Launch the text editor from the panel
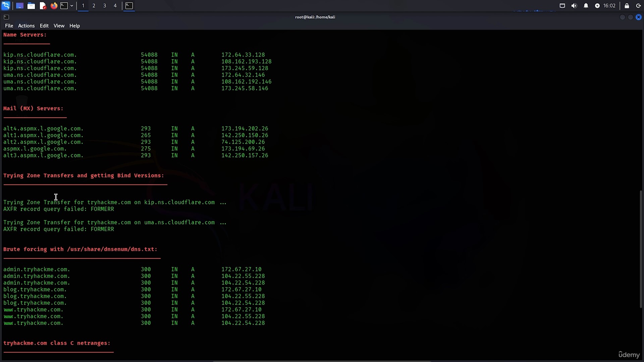644x362 pixels. tap(43, 6)
